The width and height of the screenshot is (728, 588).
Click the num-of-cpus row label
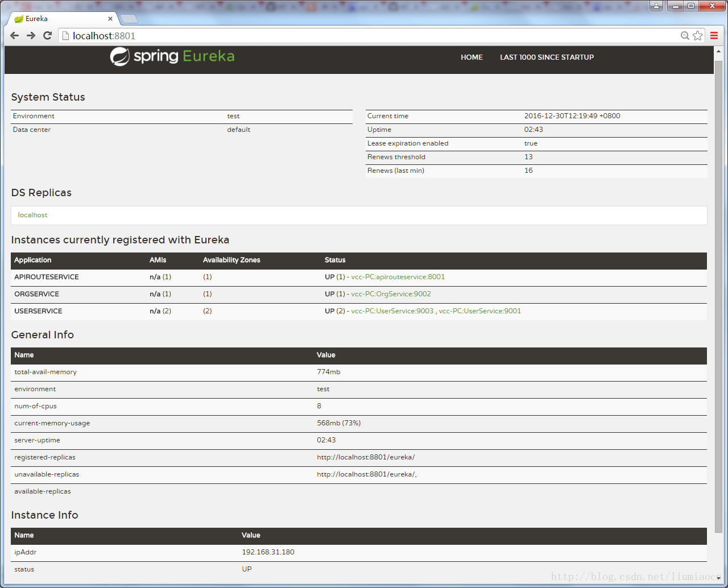tap(35, 406)
